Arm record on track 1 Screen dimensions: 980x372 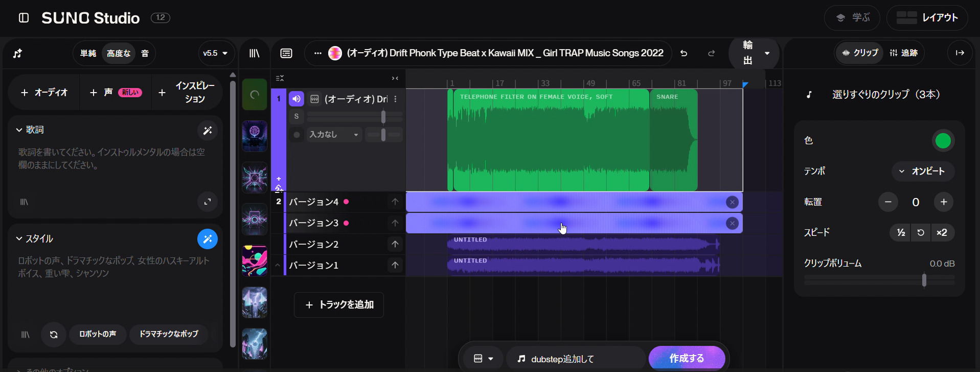pyautogui.click(x=297, y=135)
